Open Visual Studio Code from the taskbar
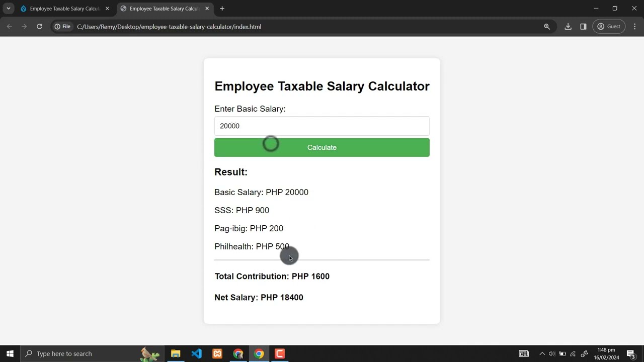Viewport: 644px width, 362px height. 196,354
